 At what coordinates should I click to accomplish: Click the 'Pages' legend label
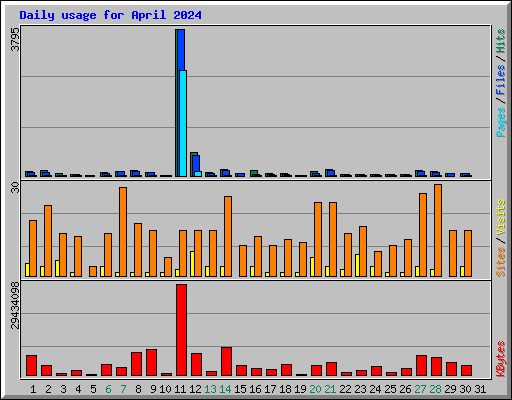(500, 122)
